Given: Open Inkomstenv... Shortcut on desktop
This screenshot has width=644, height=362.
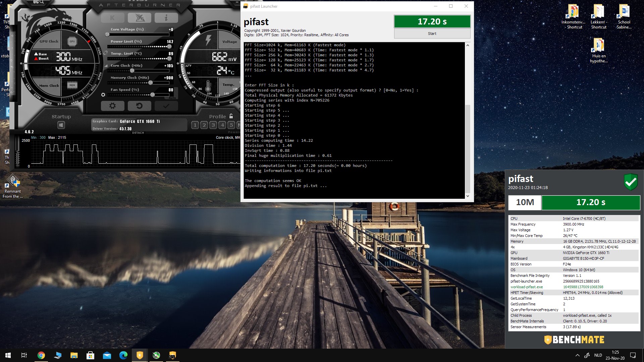Looking at the screenshot, I should [x=573, y=17].
